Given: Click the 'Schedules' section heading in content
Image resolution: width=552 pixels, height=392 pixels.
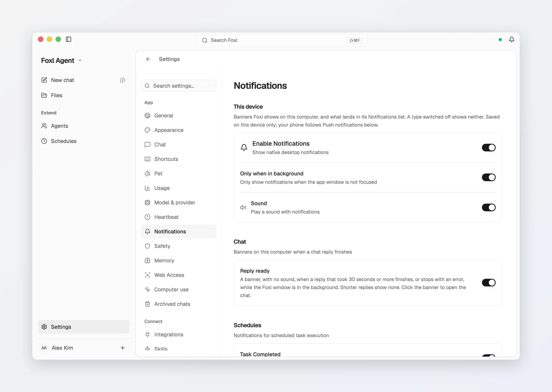Looking at the screenshot, I should [247, 325].
